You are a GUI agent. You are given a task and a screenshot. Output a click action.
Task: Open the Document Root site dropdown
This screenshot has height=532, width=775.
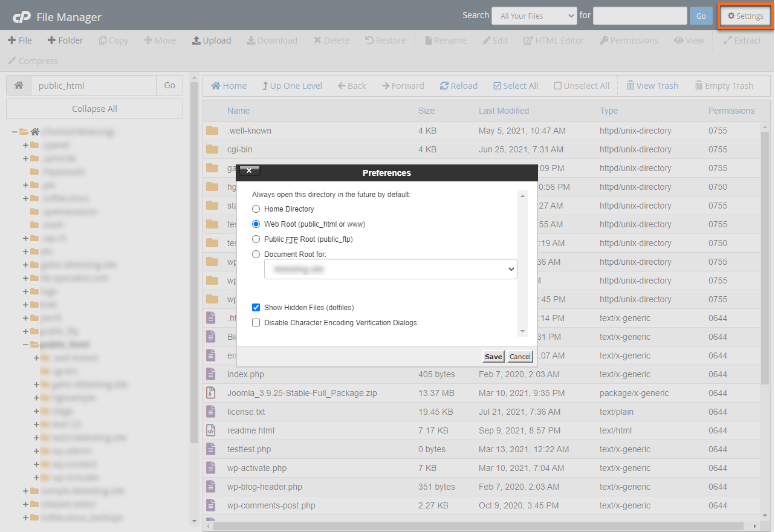(391, 268)
